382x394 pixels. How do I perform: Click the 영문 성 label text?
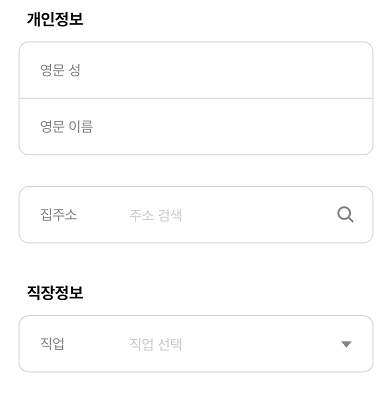pos(60,70)
